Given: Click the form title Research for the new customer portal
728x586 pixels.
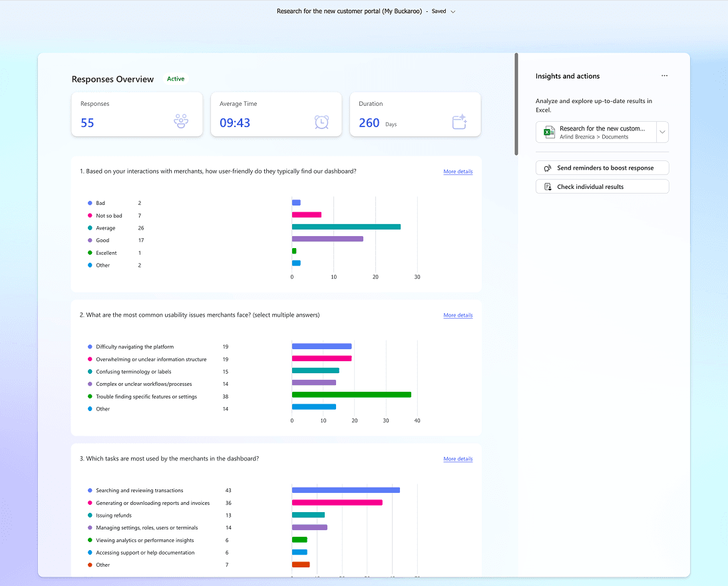Looking at the screenshot, I should pos(349,11).
